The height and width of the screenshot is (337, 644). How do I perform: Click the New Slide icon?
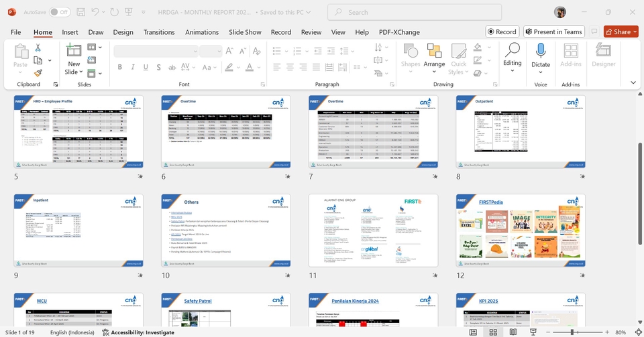[74, 50]
